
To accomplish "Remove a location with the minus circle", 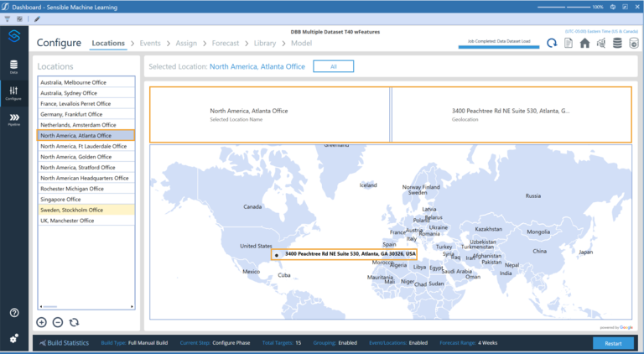I will coord(58,322).
